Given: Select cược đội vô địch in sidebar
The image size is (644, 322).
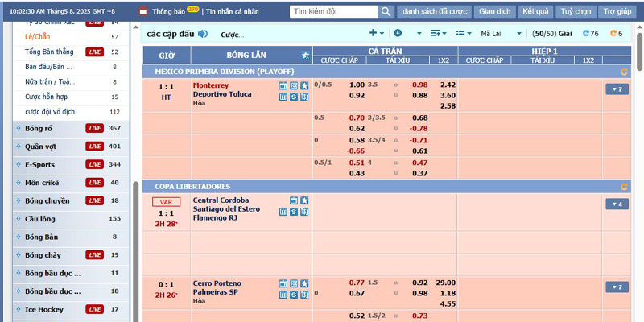Looking at the screenshot, I should 50,112.
